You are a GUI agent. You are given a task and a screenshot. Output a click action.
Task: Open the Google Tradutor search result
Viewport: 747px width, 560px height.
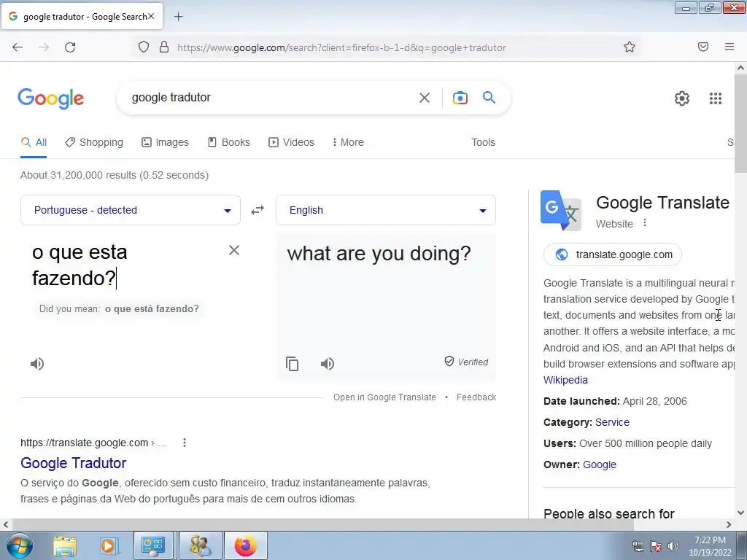[x=74, y=463]
